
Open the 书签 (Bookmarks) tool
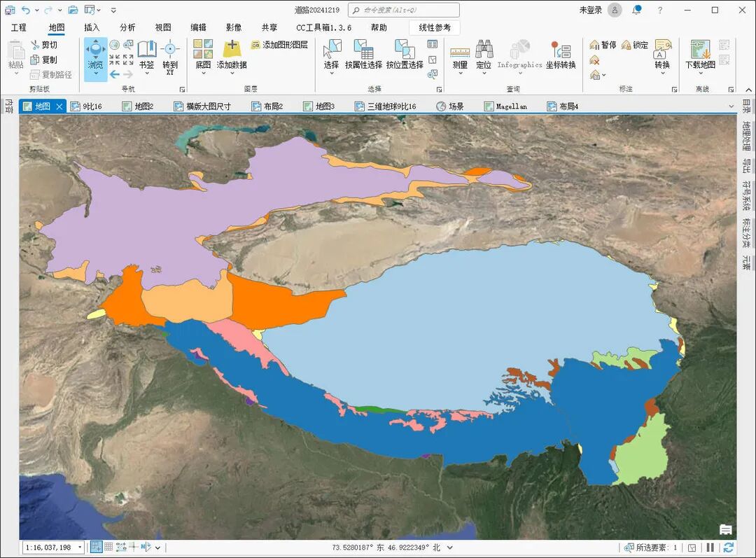pyautogui.click(x=146, y=57)
